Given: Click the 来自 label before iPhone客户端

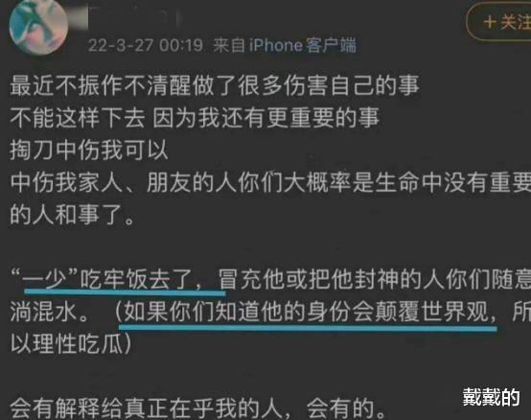Looking at the screenshot, I should (229, 45).
